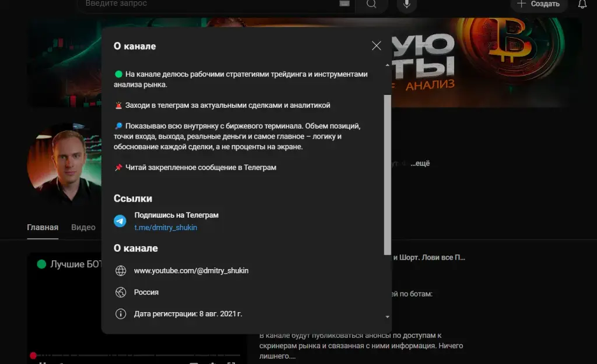
Task: Click "Дата регистрации: 8 авг. 2021 г."
Action: pos(188,314)
